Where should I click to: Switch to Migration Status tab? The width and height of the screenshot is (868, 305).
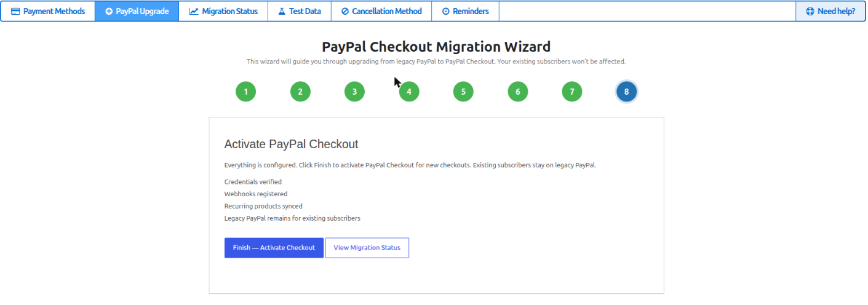click(x=223, y=11)
